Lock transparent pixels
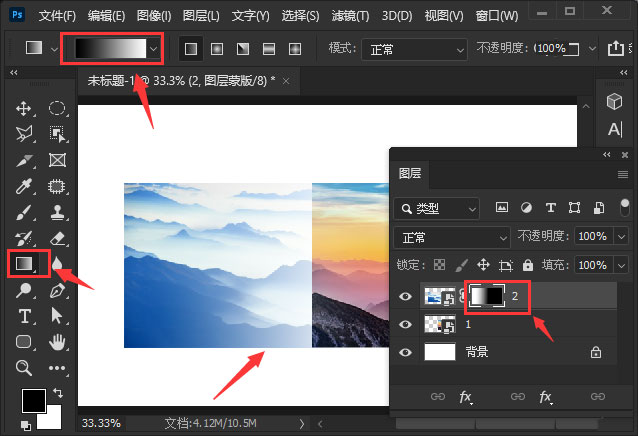The width and height of the screenshot is (638, 436). coord(439,265)
